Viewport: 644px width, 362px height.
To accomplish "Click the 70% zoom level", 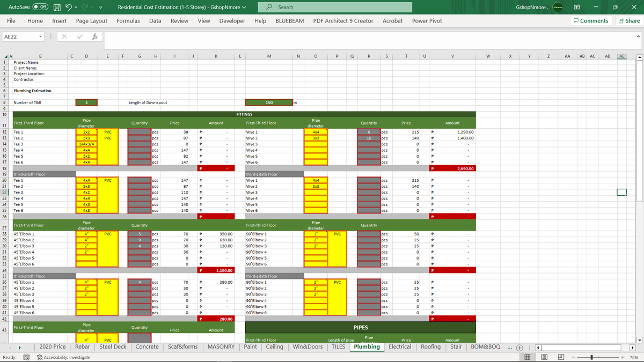I will (634, 357).
